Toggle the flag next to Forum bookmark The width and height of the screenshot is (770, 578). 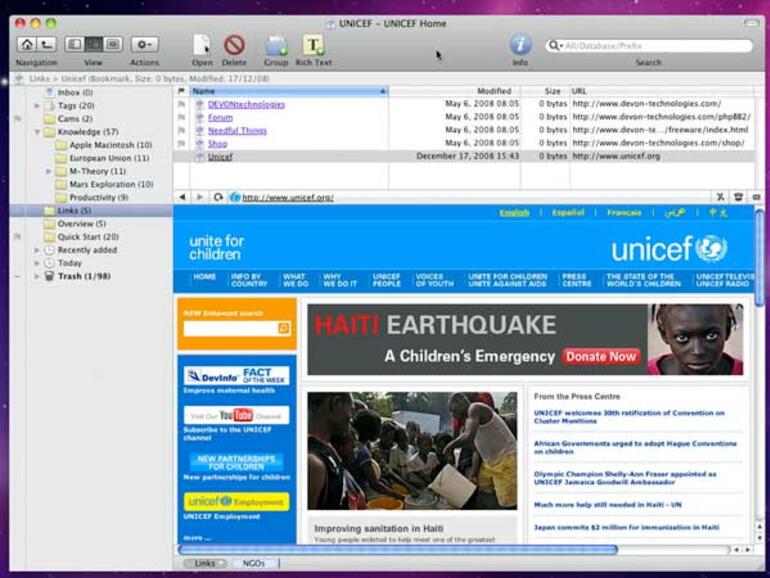181,117
